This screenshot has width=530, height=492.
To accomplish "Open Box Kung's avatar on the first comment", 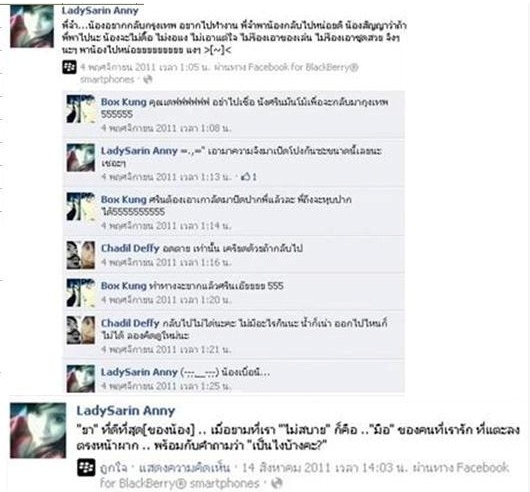I will [x=80, y=109].
